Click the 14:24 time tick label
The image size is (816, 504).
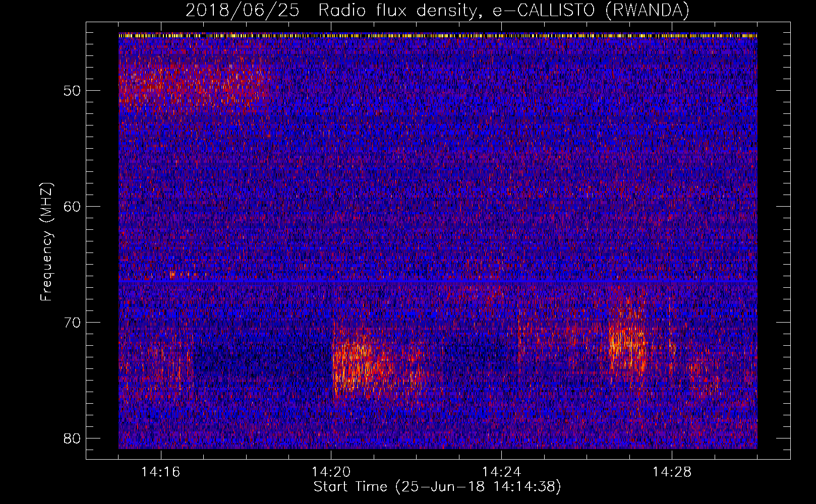point(502,472)
